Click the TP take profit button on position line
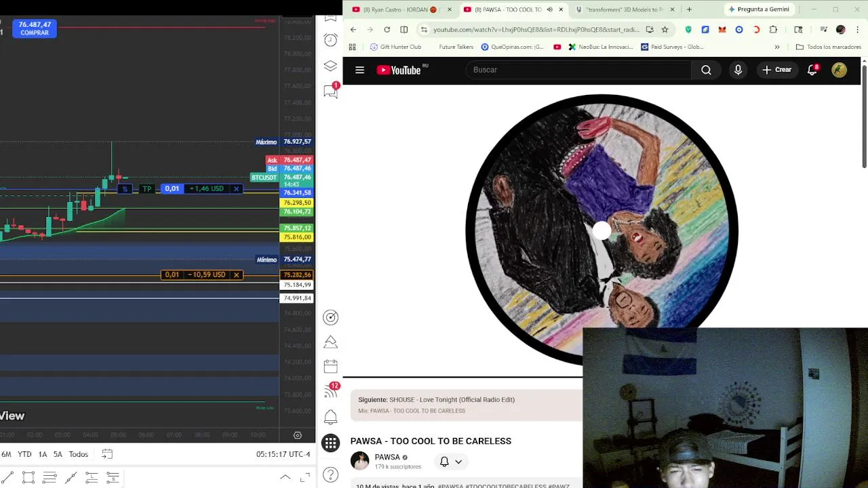The image size is (868, 488). [x=146, y=188]
